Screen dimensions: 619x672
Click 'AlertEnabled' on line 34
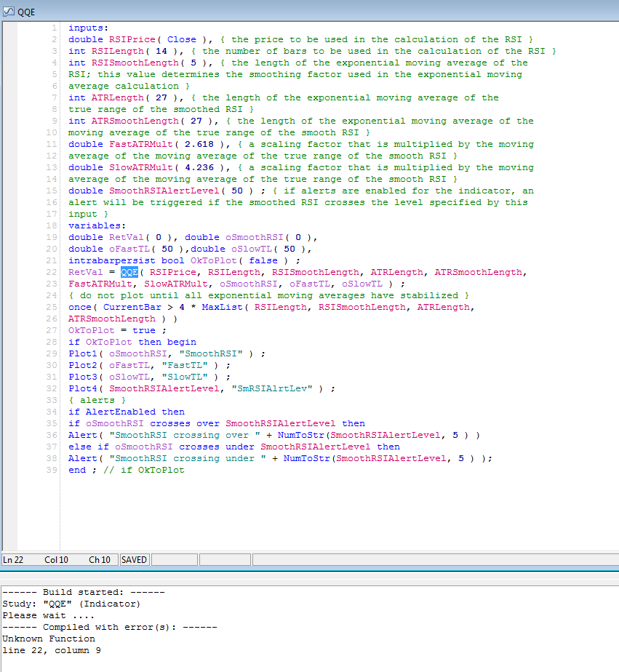click(x=121, y=412)
